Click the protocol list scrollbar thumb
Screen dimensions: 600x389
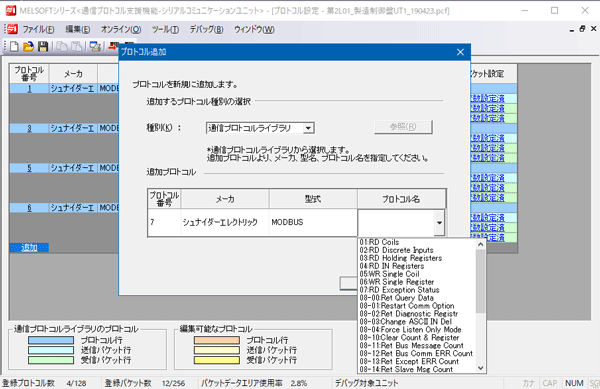click(481, 281)
